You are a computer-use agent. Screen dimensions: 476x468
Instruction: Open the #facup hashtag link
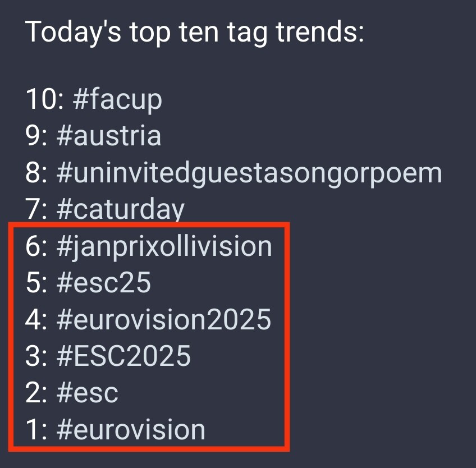pos(117,99)
